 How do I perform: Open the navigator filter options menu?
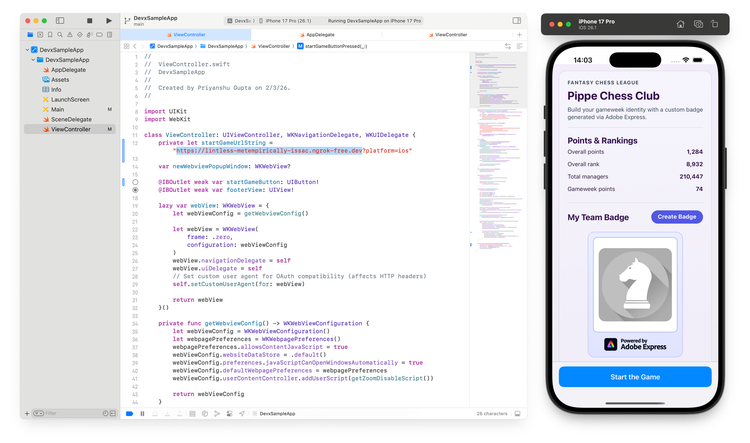tap(38, 413)
